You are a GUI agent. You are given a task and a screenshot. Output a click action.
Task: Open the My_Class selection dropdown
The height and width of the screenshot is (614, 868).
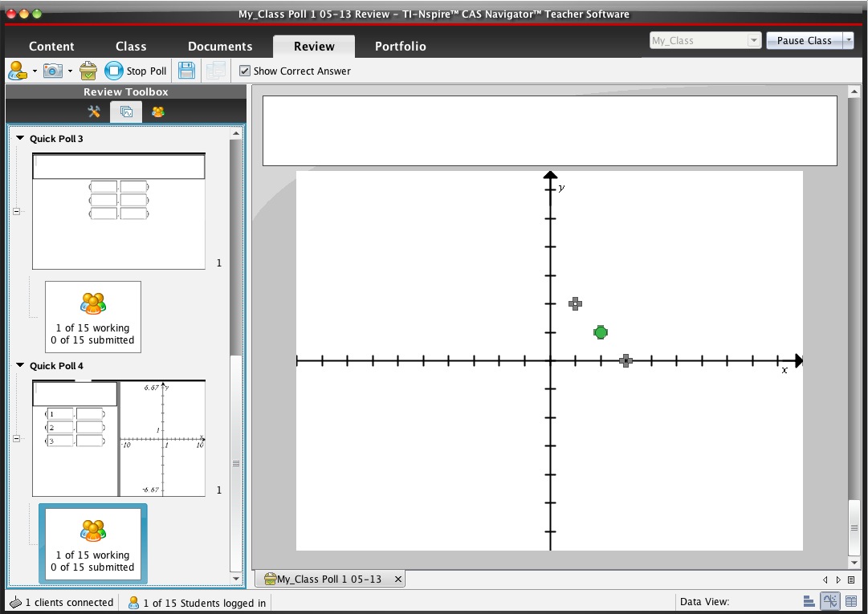point(753,41)
